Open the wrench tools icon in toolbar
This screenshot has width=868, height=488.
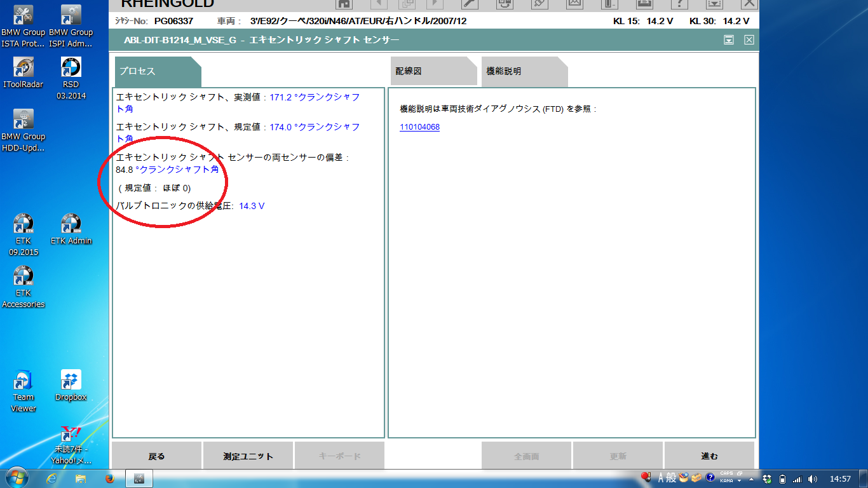point(470,4)
